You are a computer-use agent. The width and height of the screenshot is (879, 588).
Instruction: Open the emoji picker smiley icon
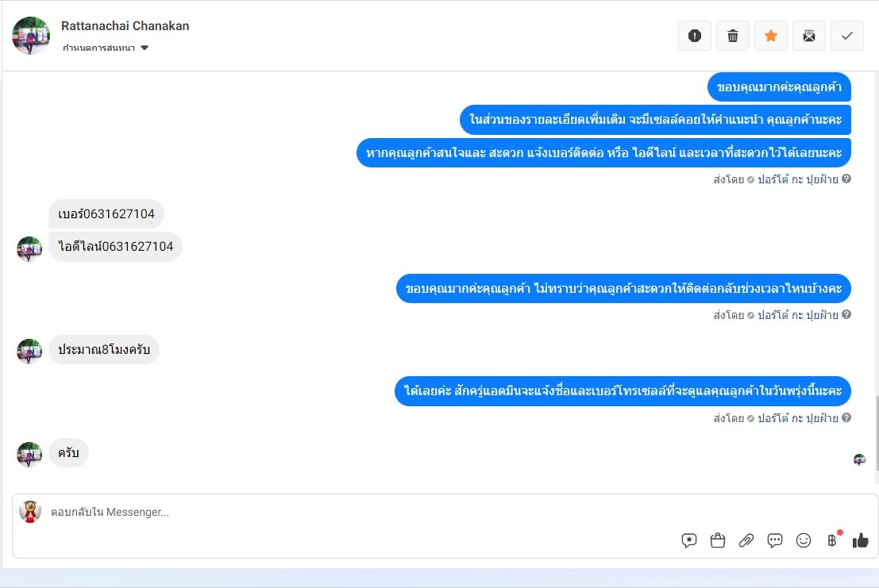(x=804, y=540)
